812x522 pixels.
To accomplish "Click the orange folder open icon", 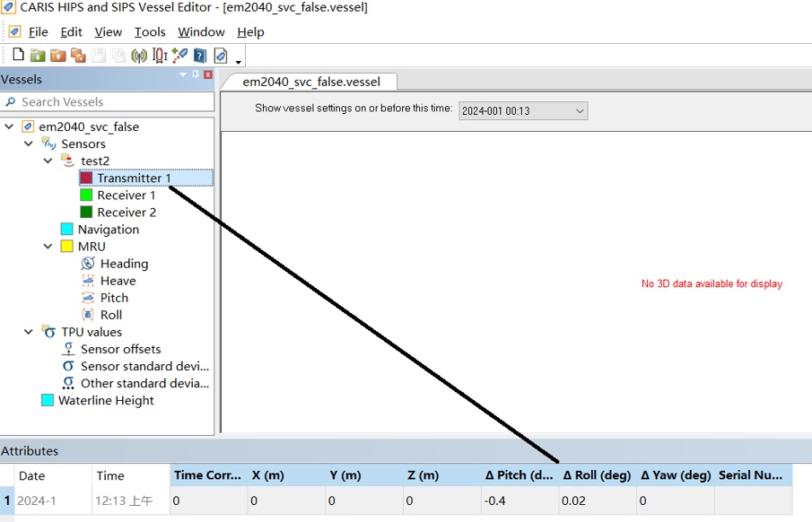I will [x=58, y=55].
